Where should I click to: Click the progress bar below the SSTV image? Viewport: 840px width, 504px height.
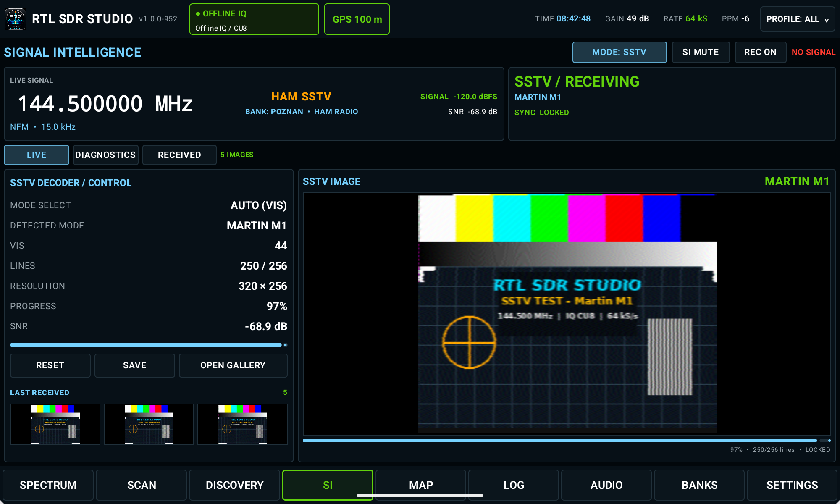click(567, 441)
